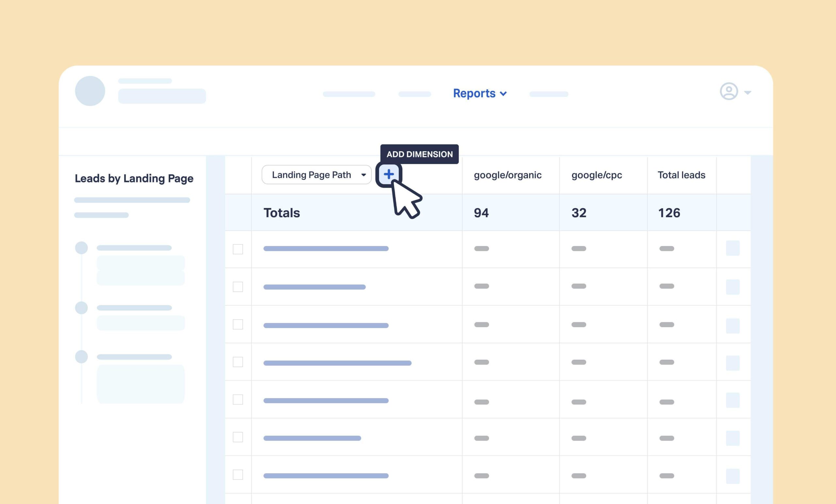
Task: Expand the account menu caret arrow
Action: pyautogui.click(x=748, y=92)
